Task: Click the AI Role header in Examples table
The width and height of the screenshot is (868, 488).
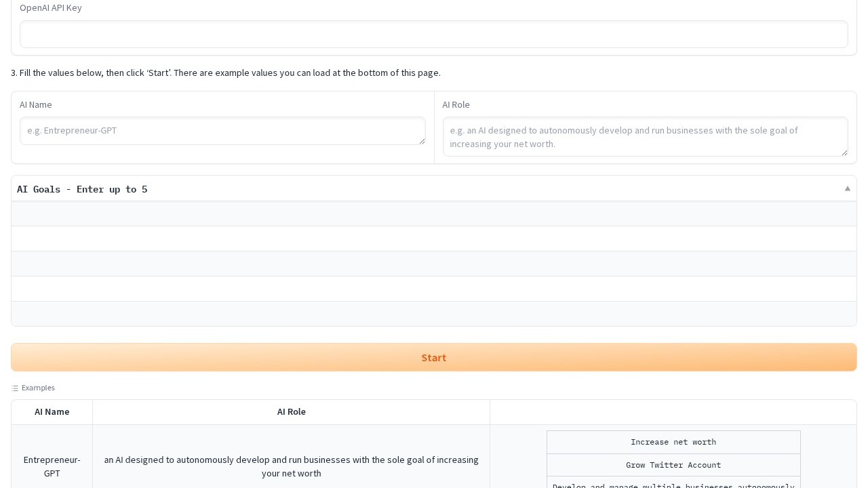Action: [x=291, y=412]
